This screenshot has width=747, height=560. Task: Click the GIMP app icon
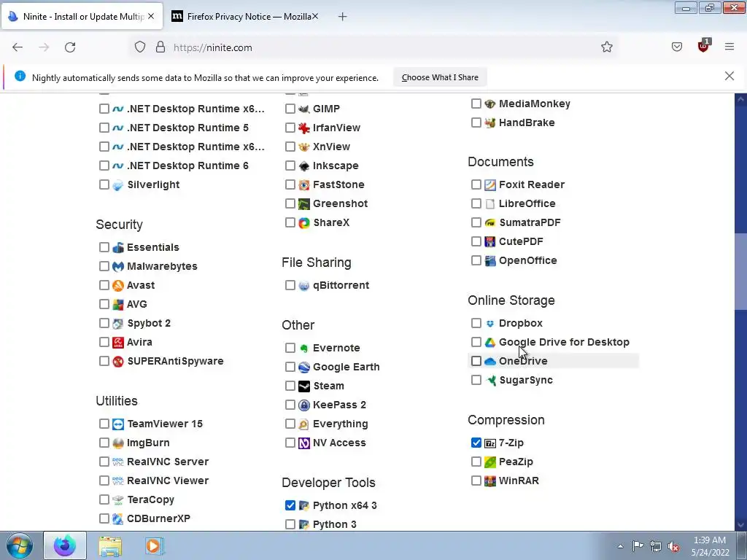click(x=304, y=109)
